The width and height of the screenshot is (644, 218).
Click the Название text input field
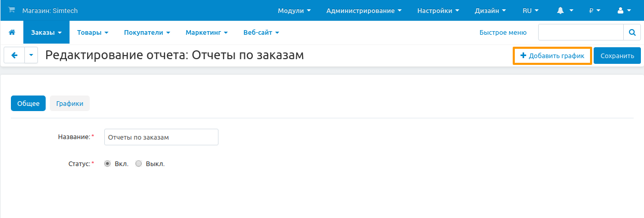pos(161,137)
